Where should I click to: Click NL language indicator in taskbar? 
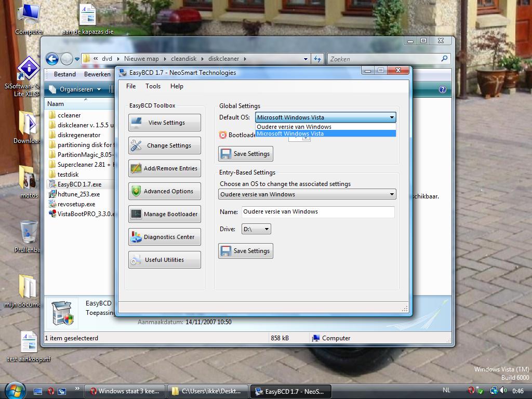pyautogui.click(x=446, y=391)
